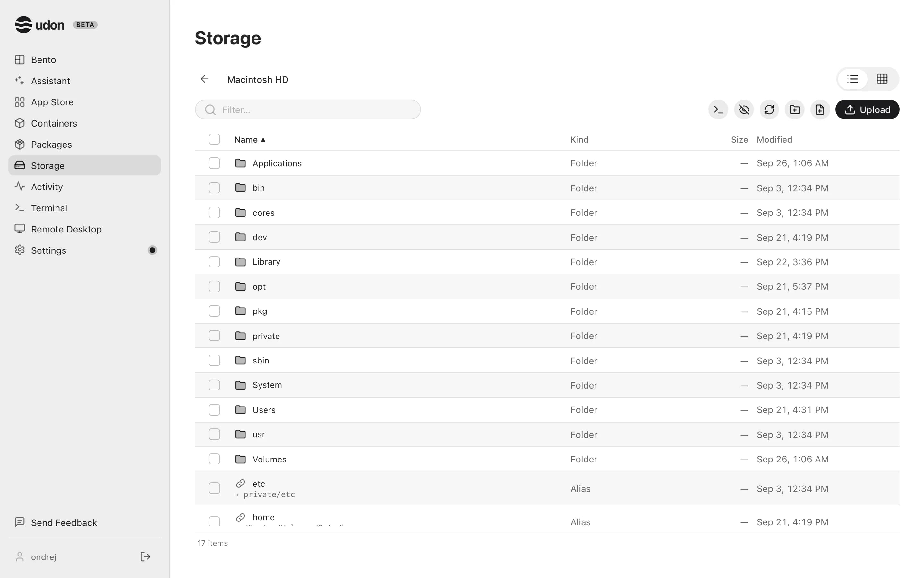The image size is (924, 578).
Task: Check the etc alias checkbox
Action: tap(214, 488)
